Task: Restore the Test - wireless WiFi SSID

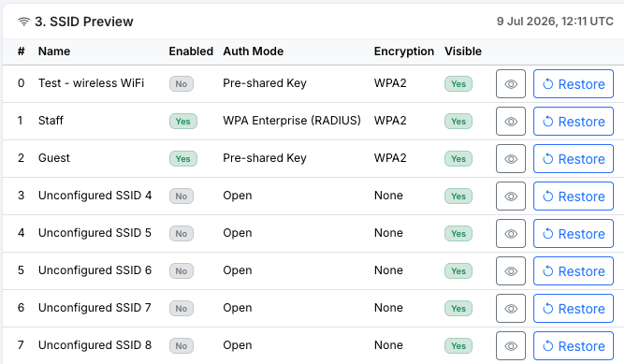Action: (574, 84)
